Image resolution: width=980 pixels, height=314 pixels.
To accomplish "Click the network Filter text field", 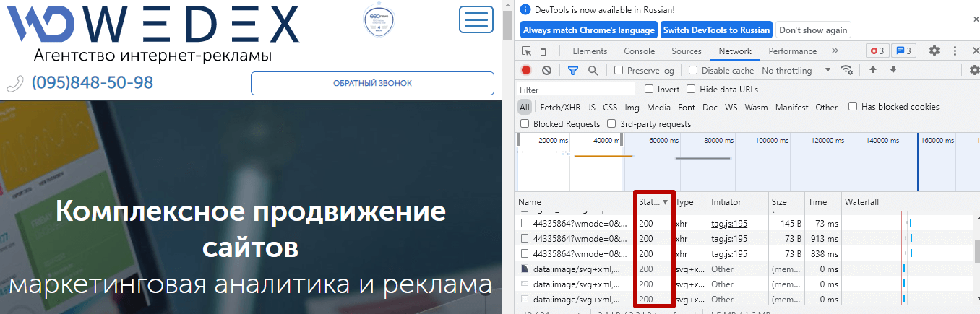I will tap(576, 90).
